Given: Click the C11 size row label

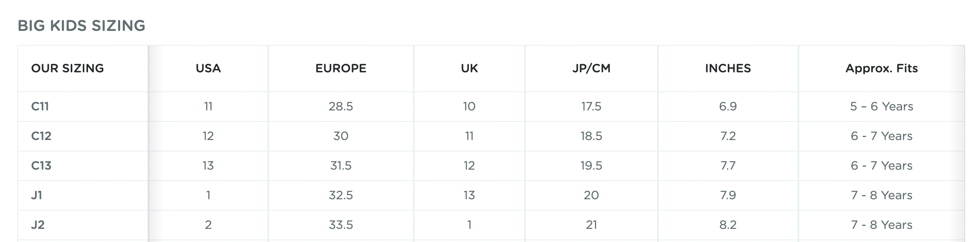Looking at the screenshot, I should pyautogui.click(x=40, y=106).
